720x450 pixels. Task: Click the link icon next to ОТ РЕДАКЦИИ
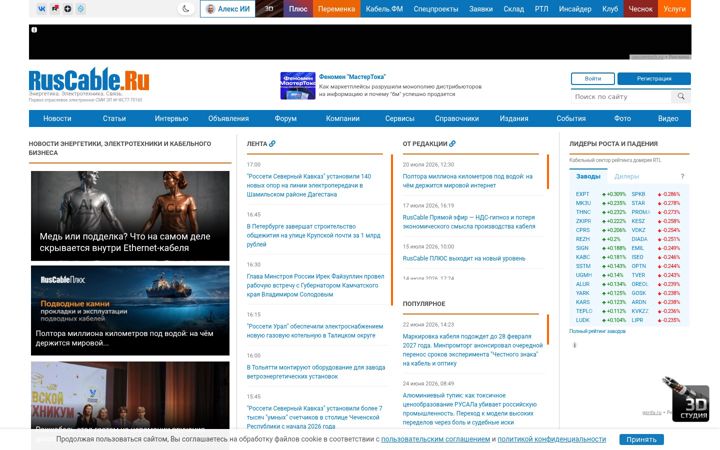(x=452, y=144)
